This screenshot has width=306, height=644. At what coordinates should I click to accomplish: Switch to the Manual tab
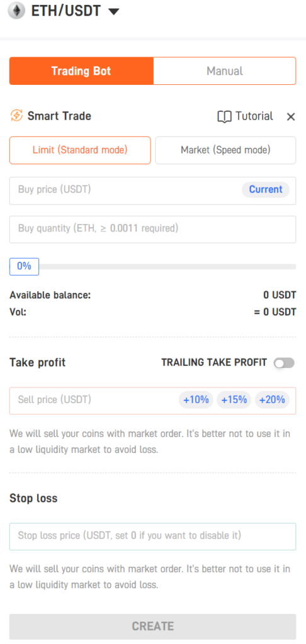225,71
